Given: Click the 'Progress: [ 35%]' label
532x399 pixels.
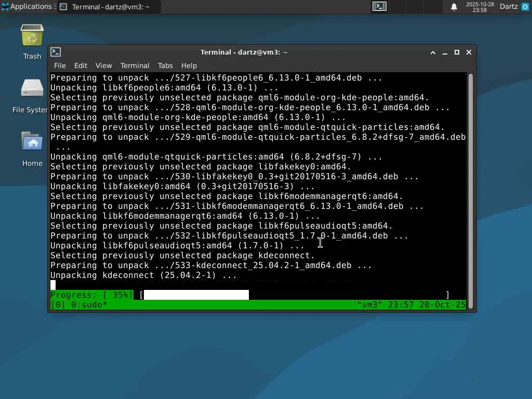Looking at the screenshot, I should pos(91,295).
